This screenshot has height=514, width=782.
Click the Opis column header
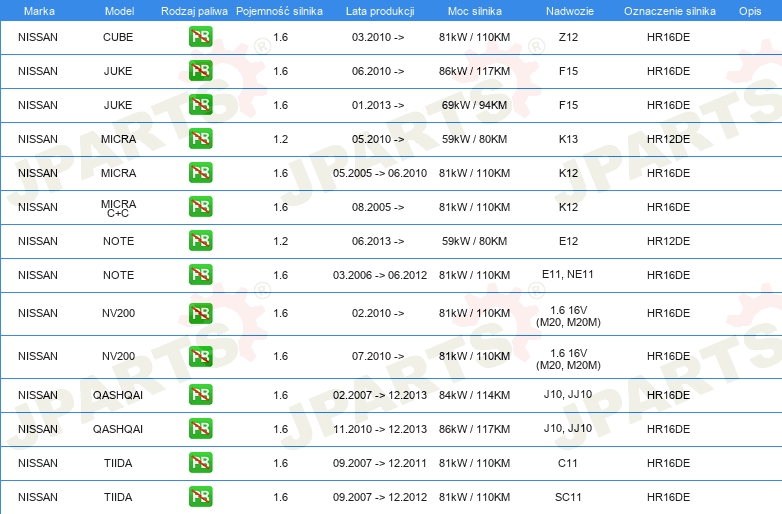click(750, 11)
